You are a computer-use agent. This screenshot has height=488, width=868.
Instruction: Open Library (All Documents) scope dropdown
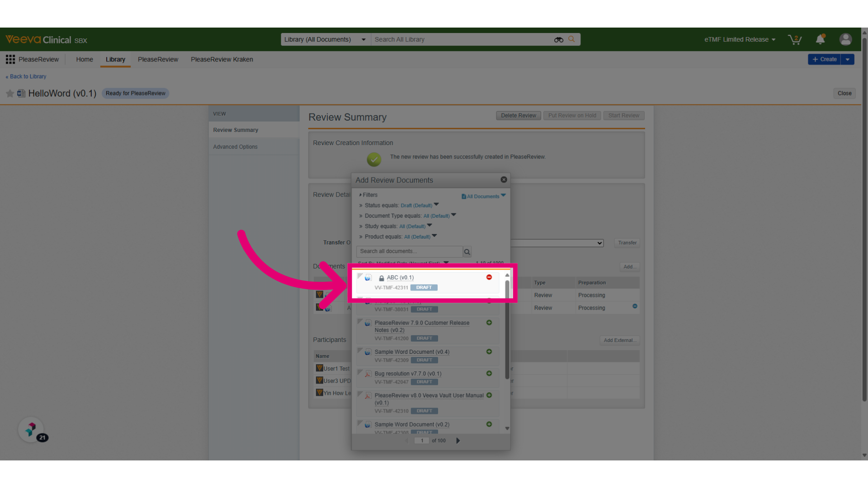[x=325, y=39]
